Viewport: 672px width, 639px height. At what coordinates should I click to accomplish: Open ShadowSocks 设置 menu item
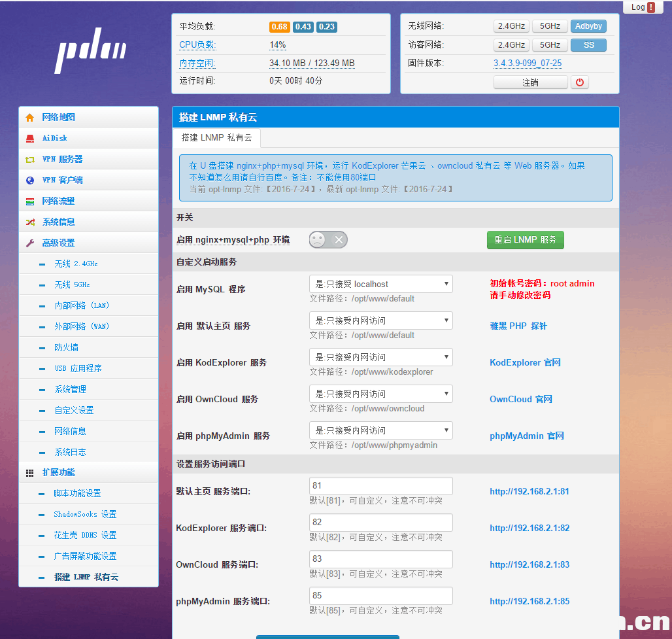pyautogui.click(x=89, y=514)
